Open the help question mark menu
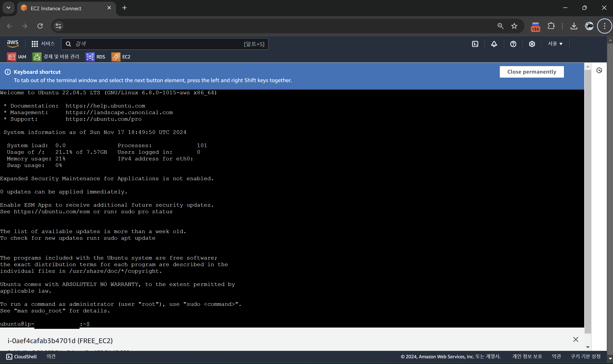The height and width of the screenshot is (364, 613). point(513,44)
